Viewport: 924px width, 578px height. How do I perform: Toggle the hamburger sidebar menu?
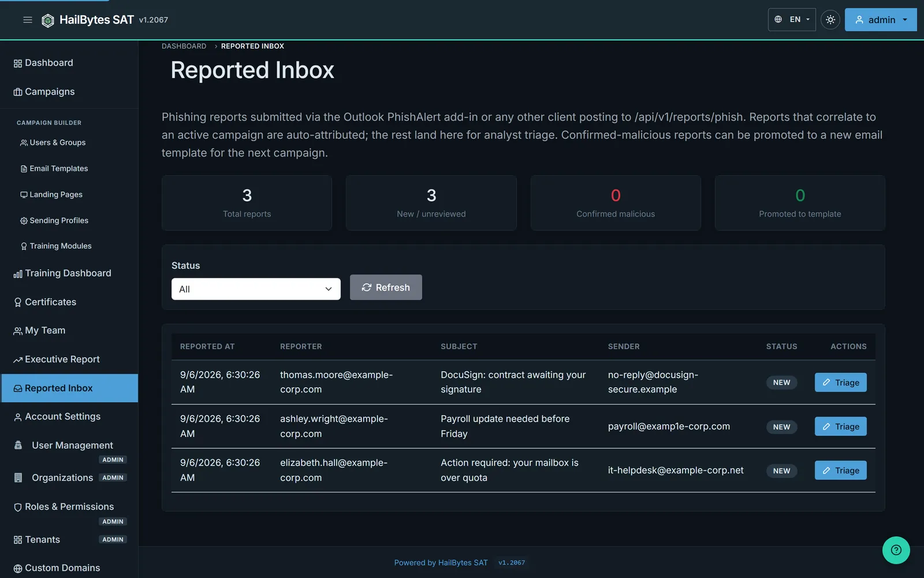tap(27, 20)
